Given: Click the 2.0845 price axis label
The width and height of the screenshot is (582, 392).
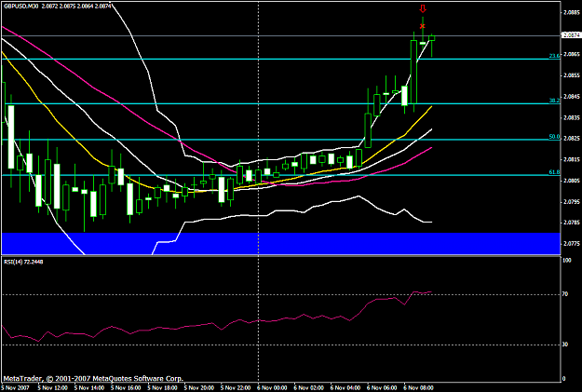Looking at the screenshot, I should [572, 97].
